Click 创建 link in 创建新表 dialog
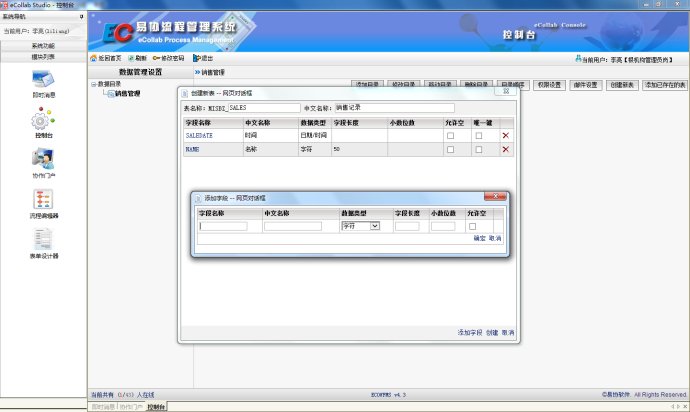This screenshot has width=690, height=412. 492,333
